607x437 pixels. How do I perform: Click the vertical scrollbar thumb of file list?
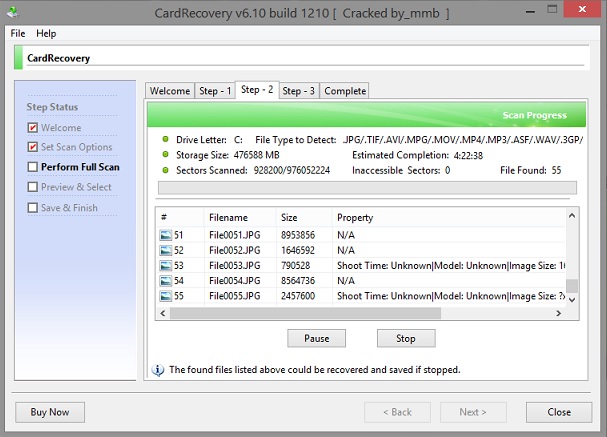(x=572, y=286)
